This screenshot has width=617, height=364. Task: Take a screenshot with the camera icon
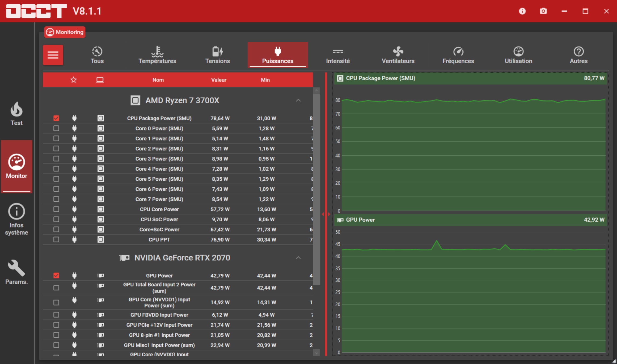tap(543, 11)
